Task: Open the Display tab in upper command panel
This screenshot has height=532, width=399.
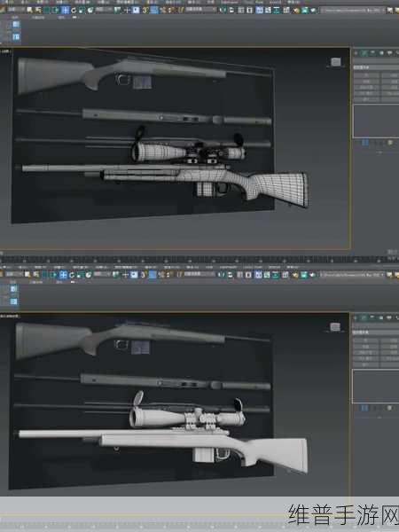Action: coord(389,53)
